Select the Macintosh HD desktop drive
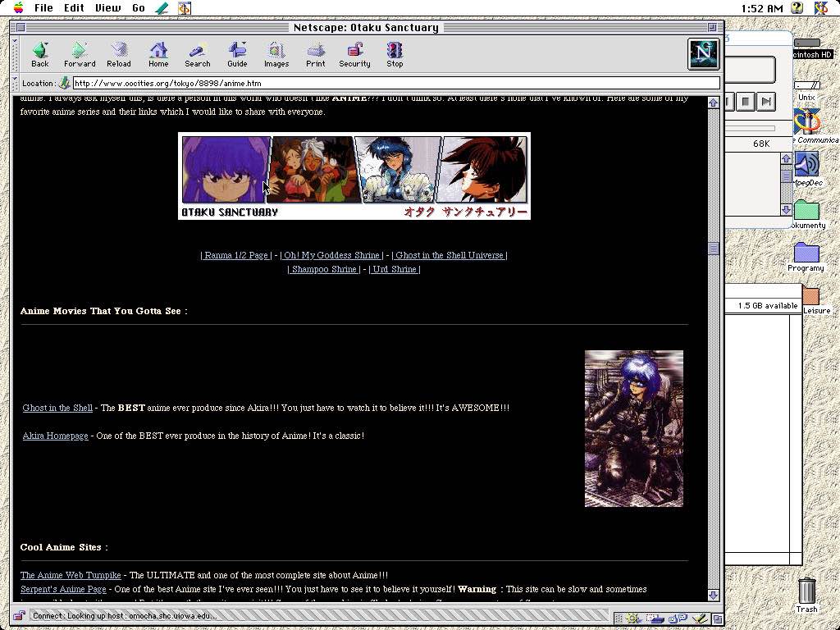 click(810, 48)
